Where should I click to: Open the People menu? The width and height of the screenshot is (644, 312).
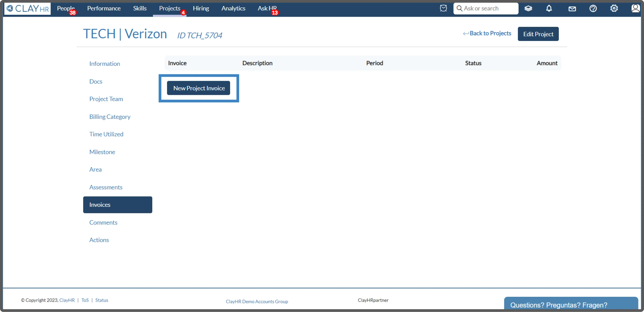pyautogui.click(x=66, y=9)
